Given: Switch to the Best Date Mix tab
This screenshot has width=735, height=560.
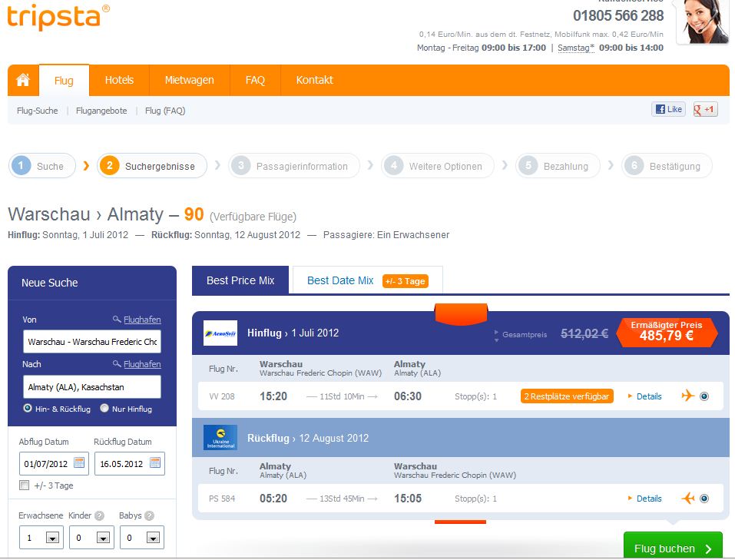Looking at the screenshot, I should pos(367,280).
